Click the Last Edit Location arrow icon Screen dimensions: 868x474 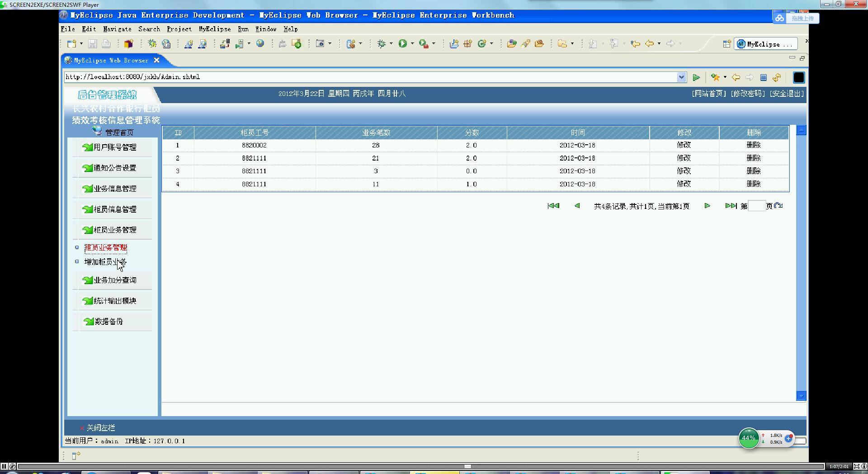pyautogui.click(x=635, y=43)
